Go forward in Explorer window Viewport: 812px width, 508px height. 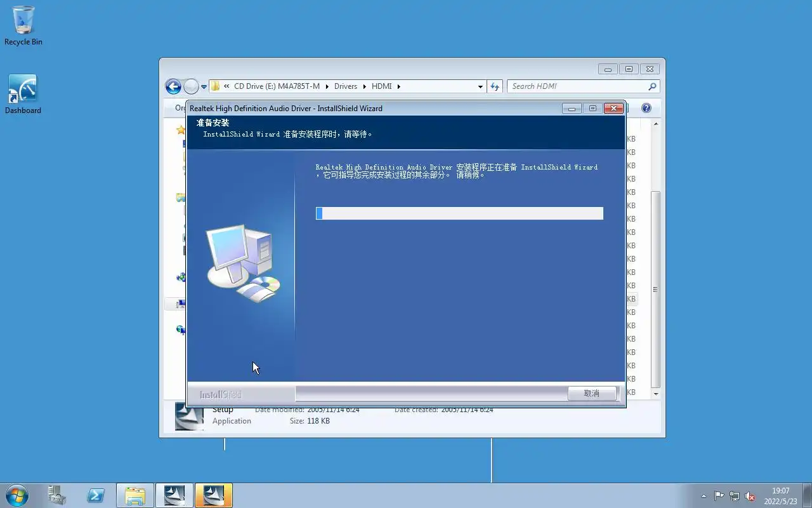pos(190,86)
